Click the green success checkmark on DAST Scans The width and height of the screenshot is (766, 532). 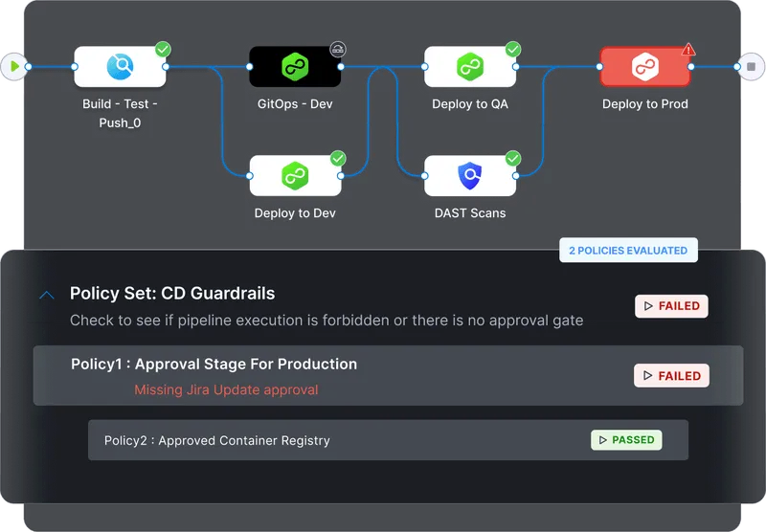[513, 158]
